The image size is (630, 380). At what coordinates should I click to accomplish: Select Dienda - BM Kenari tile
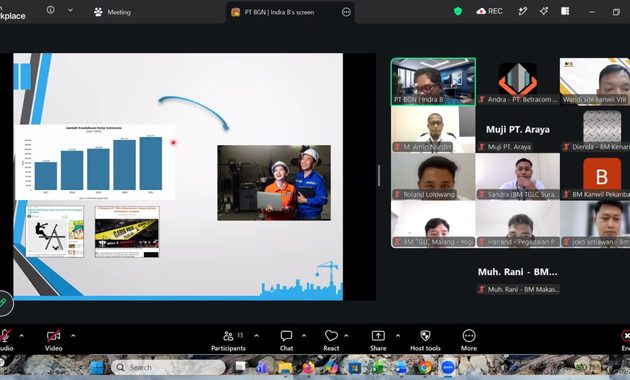pyautogui.click(x=595, y=129)
